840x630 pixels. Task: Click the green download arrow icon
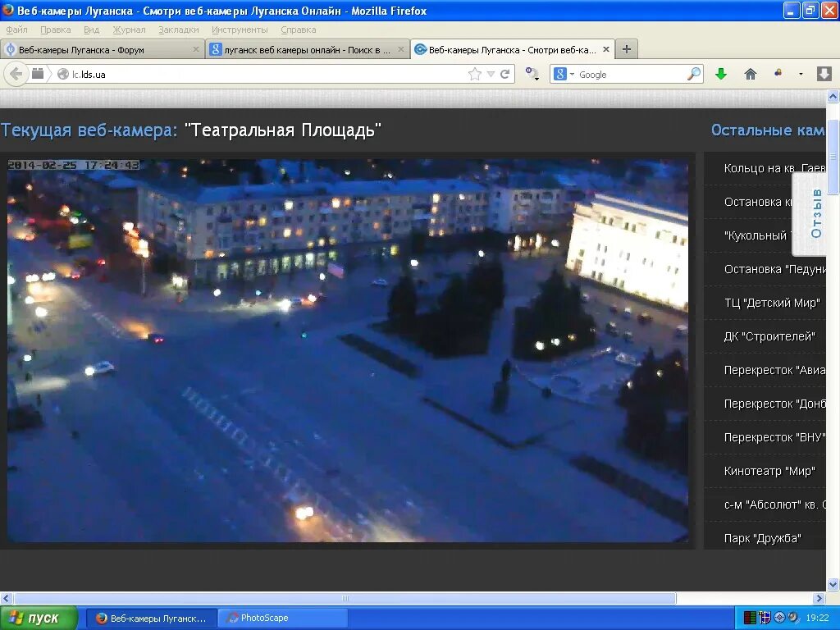coord(721,74)
